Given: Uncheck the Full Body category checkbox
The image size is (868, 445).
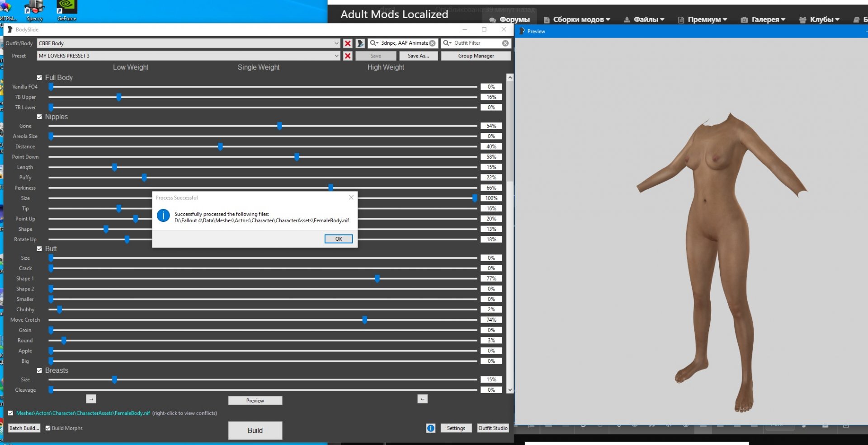Looking at the screenshot, I should coord(39,78).
